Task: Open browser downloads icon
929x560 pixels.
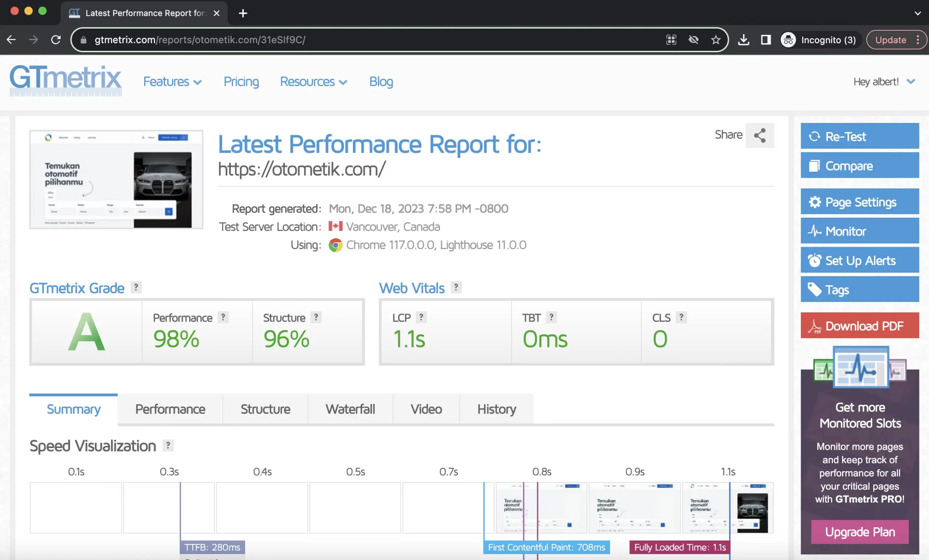Action: coord(744,40)
